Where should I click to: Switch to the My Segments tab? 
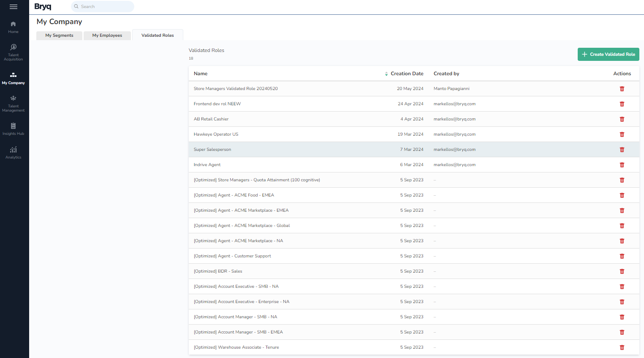59,36
